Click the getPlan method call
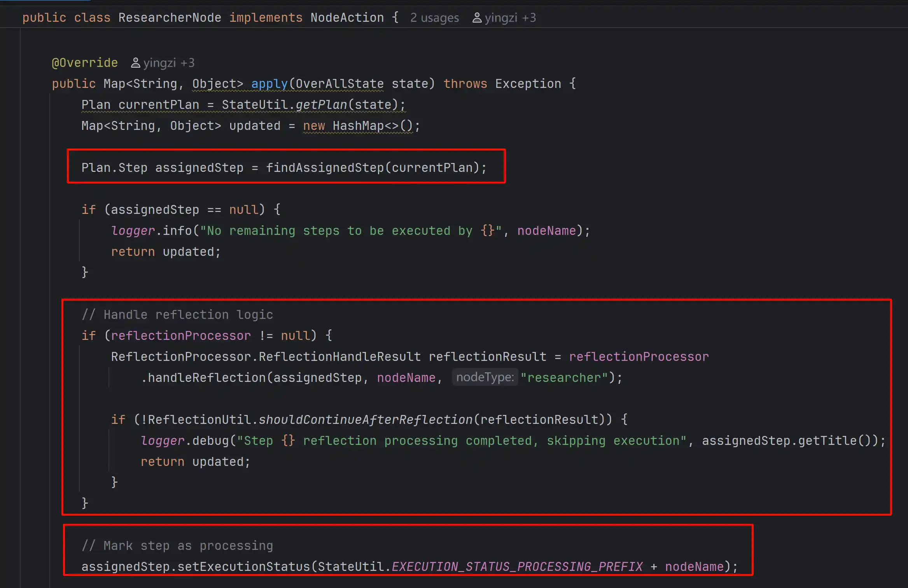908x588 pixels. (x=321, y=105)
